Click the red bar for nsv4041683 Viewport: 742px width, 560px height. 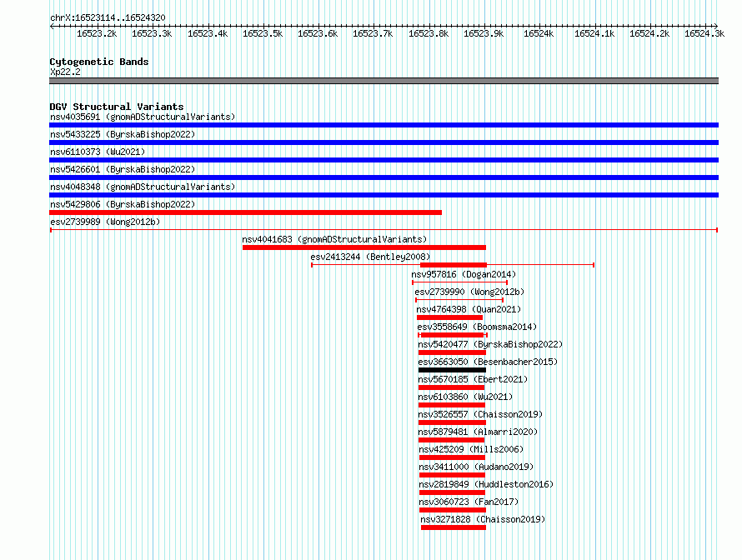point(364,247)
